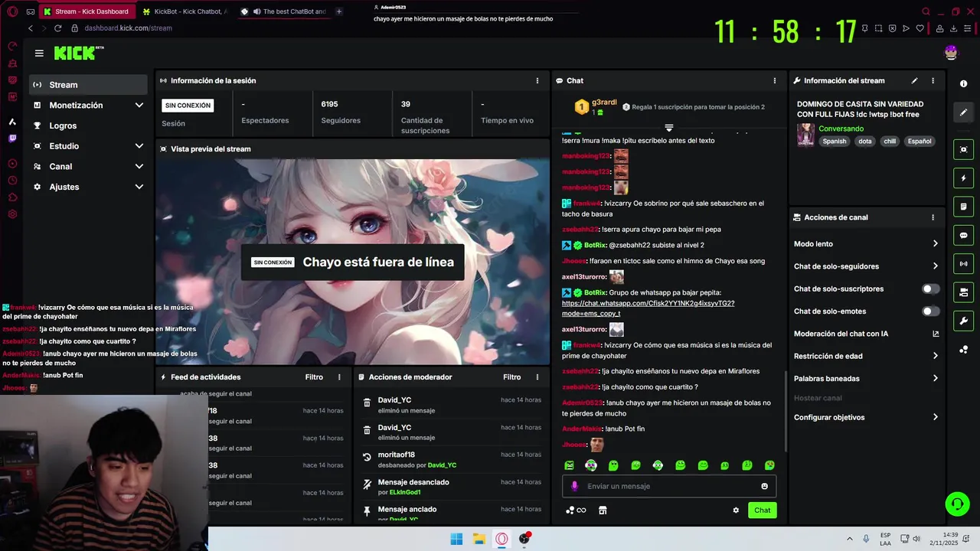Switch to The best ChatBot tab
Image resolution: width=980 pixels, height=551 pixels.
pos(283,11)
